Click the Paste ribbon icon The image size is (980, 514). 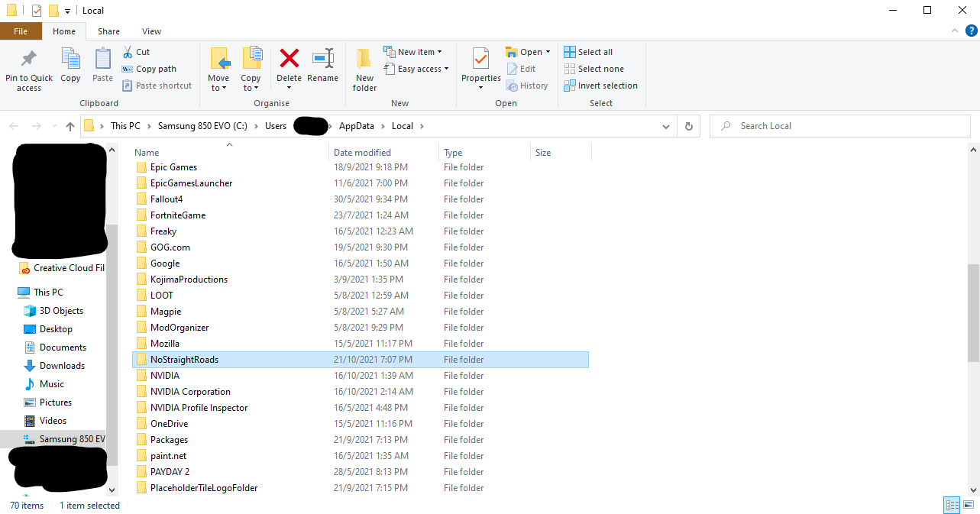[102, 60]
